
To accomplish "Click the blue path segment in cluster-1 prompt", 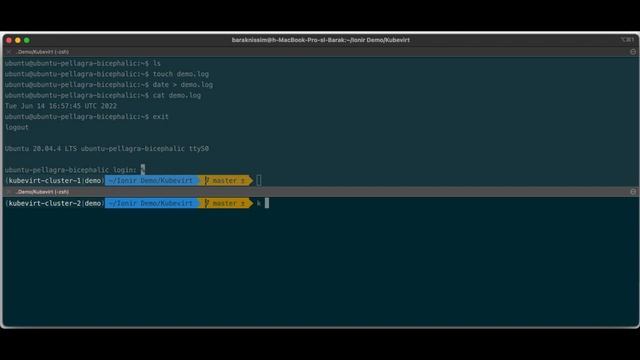I will pyautogui.click(x=152, y=180).
